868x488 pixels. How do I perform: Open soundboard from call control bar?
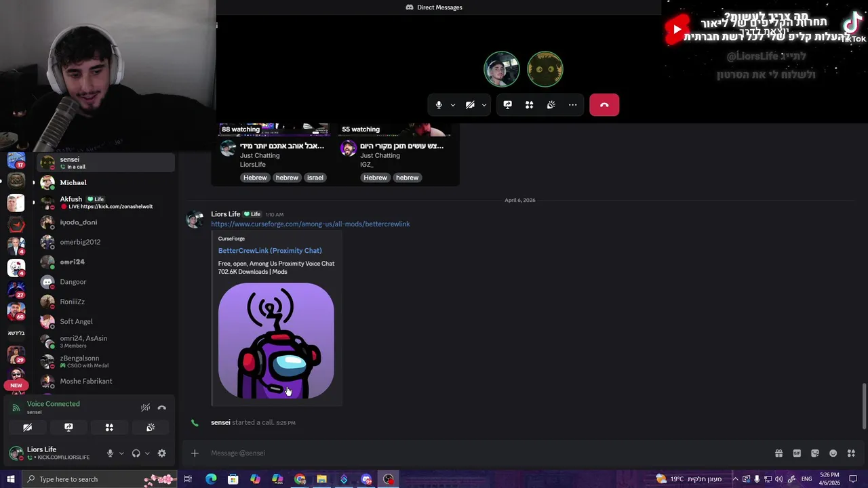551,105
